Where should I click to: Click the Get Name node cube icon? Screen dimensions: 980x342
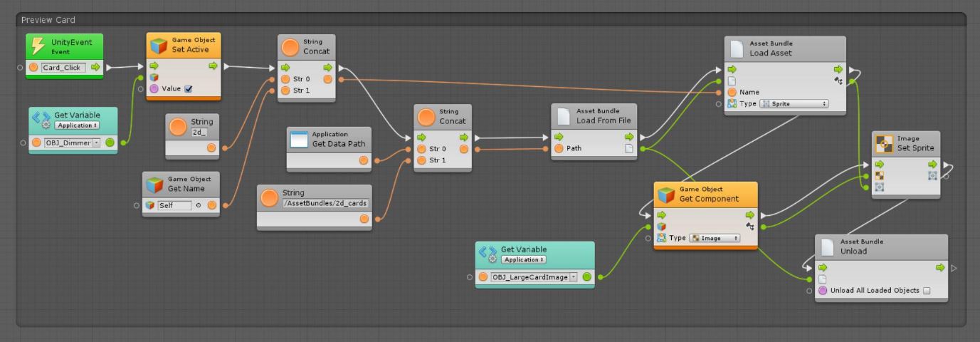[x=154, y=184]
